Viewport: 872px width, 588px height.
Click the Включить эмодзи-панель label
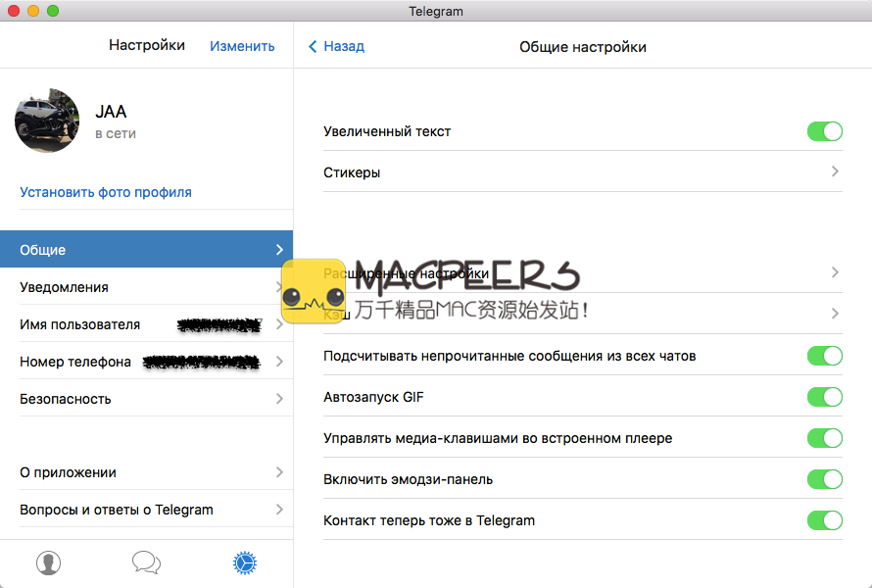click(409, 479)
